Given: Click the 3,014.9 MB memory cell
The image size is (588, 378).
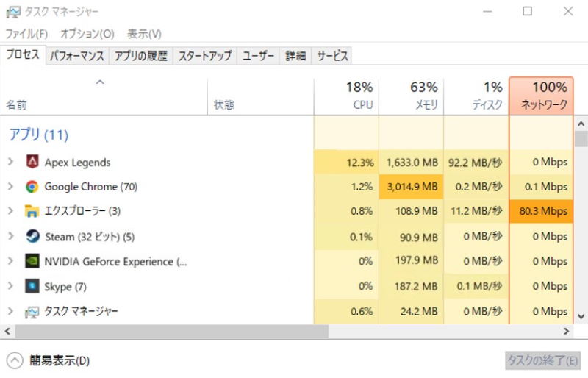Looking at the screenshot, I should tap(411, 187).
